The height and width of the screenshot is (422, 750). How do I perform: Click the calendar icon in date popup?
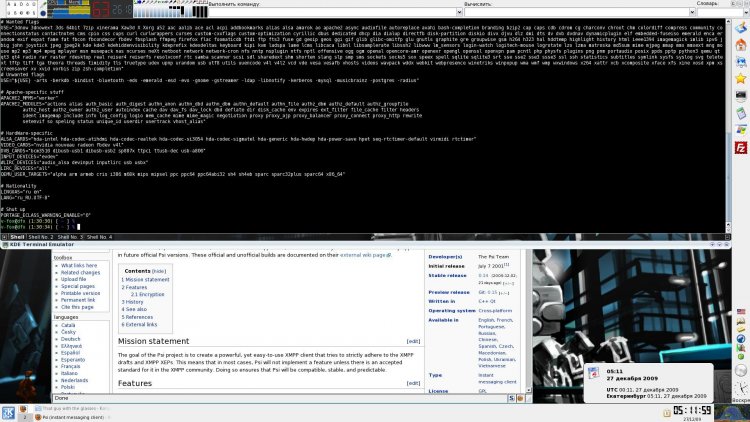click(593, 373)
